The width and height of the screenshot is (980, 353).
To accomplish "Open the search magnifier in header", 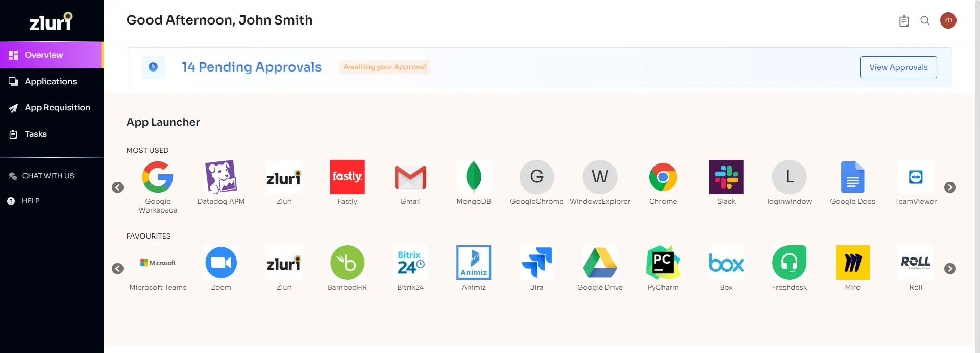I will point(925,21).
